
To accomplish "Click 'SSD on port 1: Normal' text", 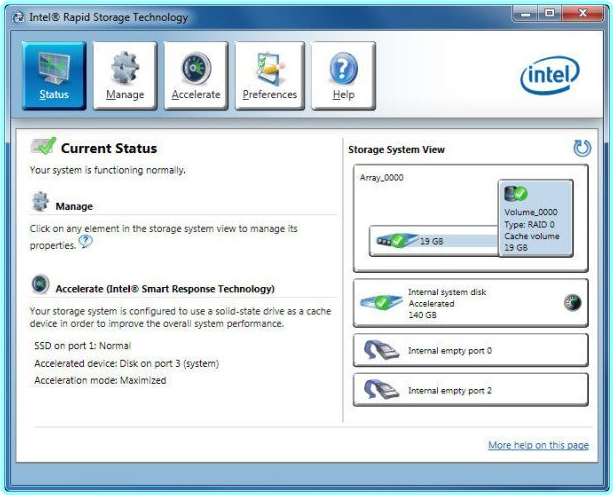I will tap(82, 346).
